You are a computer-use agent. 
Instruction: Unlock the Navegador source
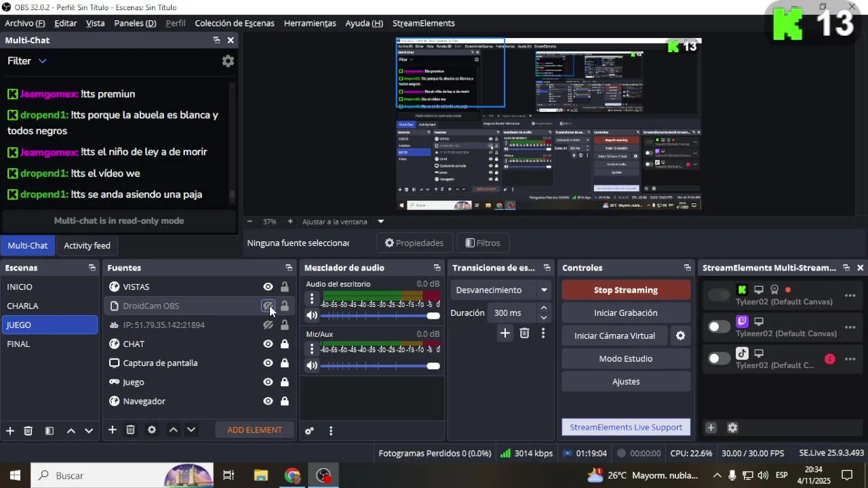pos(285,401)
